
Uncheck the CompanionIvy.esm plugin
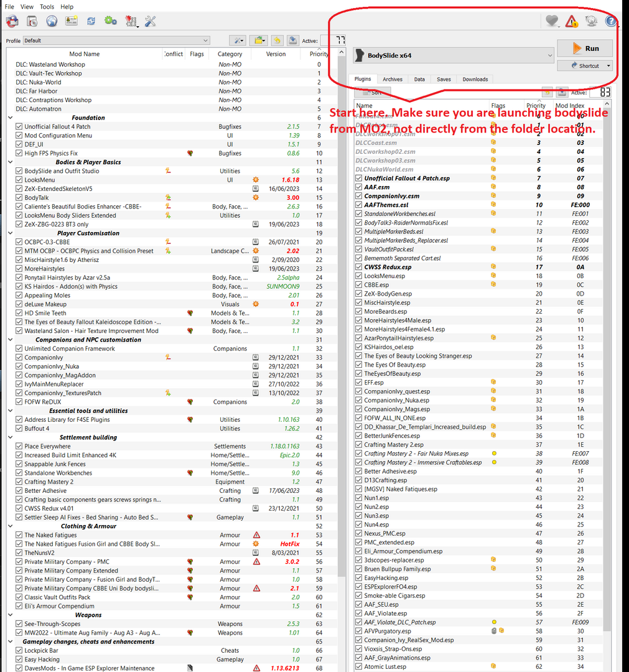pyautogui.click(x=358, y=196)
